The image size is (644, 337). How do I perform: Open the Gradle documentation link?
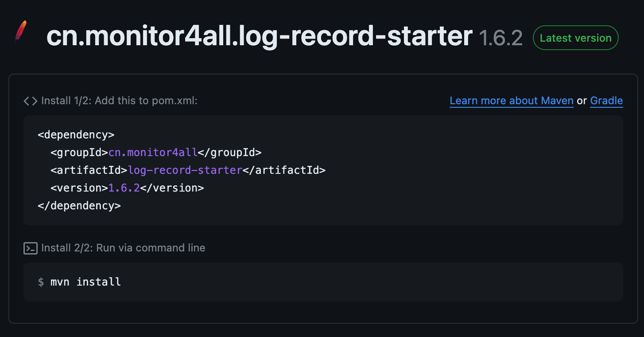(606, 101)
